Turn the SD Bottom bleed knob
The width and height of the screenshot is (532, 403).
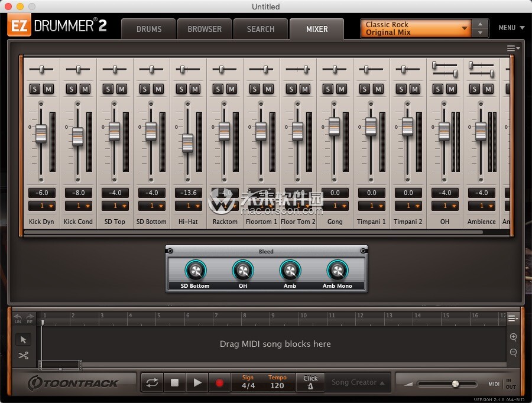click(196, 271)
